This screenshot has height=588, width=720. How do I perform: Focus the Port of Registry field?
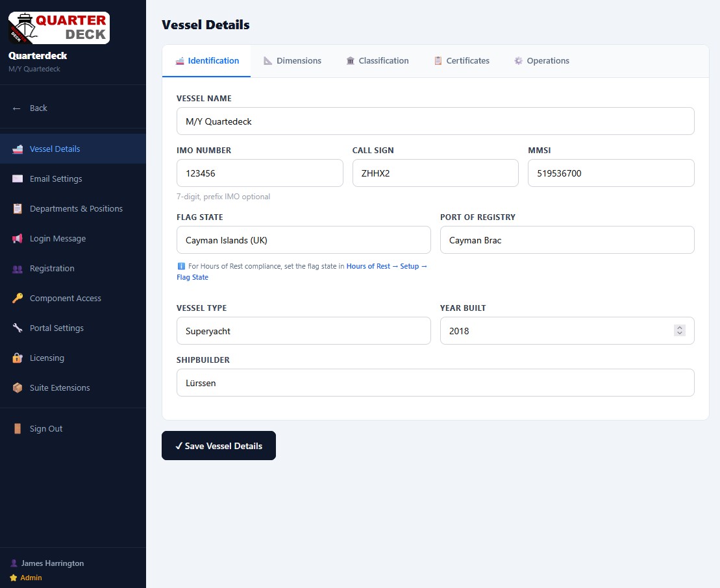tap(567, 240)
